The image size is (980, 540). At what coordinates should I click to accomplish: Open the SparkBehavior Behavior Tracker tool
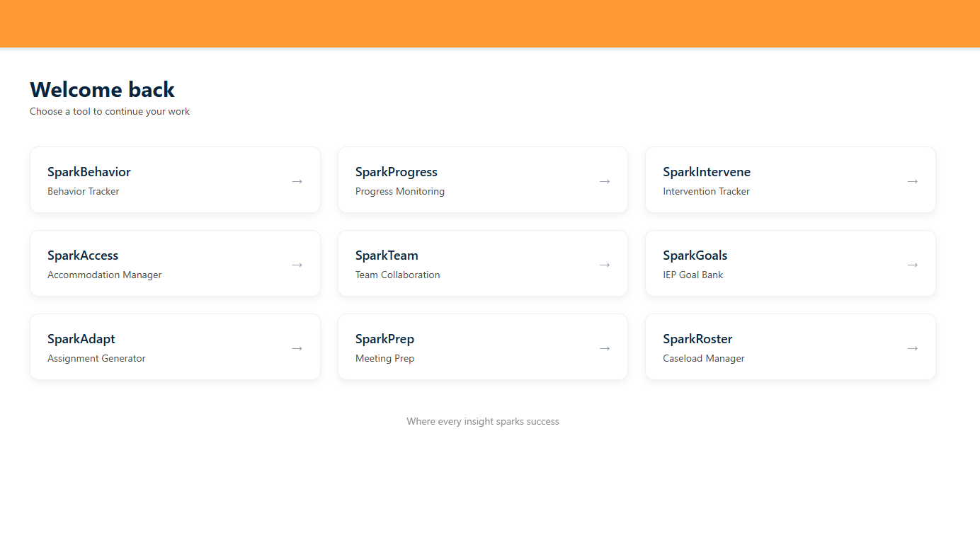tap(175, 180)
